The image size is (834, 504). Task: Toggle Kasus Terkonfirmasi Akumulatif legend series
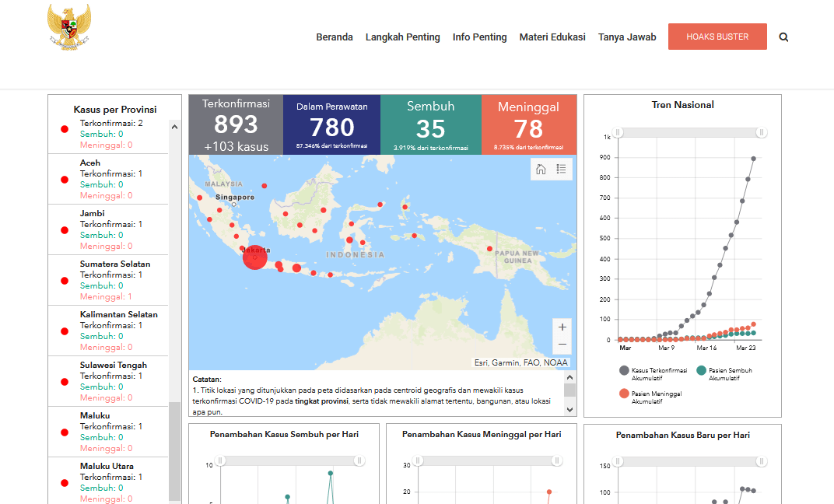pos(624,370)
